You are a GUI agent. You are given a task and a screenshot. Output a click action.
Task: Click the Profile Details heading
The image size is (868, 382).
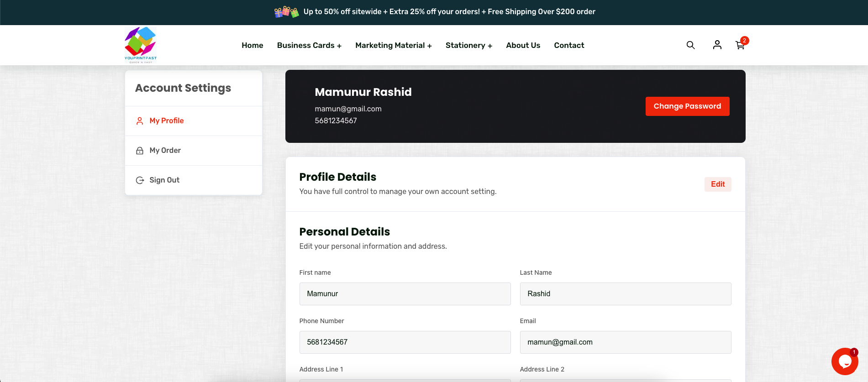tap(337, 177)
